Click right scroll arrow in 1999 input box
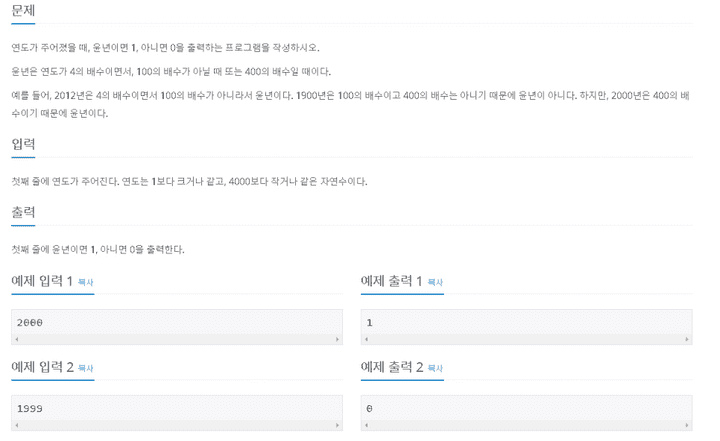The image size is (720, 441). click(337, 425)
